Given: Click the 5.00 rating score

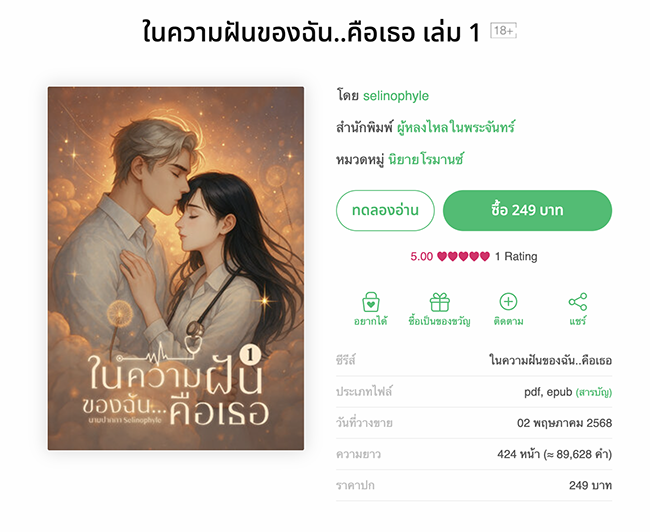Looking at the screenshot, I should coord(422,256).
